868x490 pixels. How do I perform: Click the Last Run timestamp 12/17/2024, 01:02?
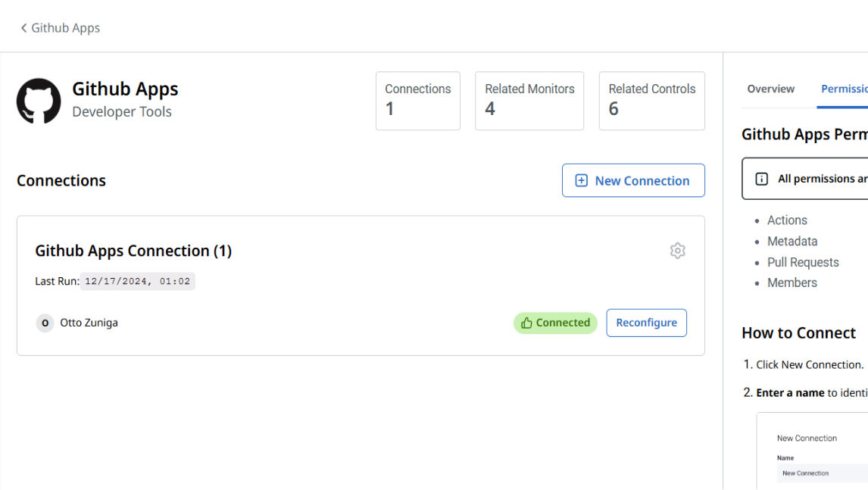(x=137, y=281)
